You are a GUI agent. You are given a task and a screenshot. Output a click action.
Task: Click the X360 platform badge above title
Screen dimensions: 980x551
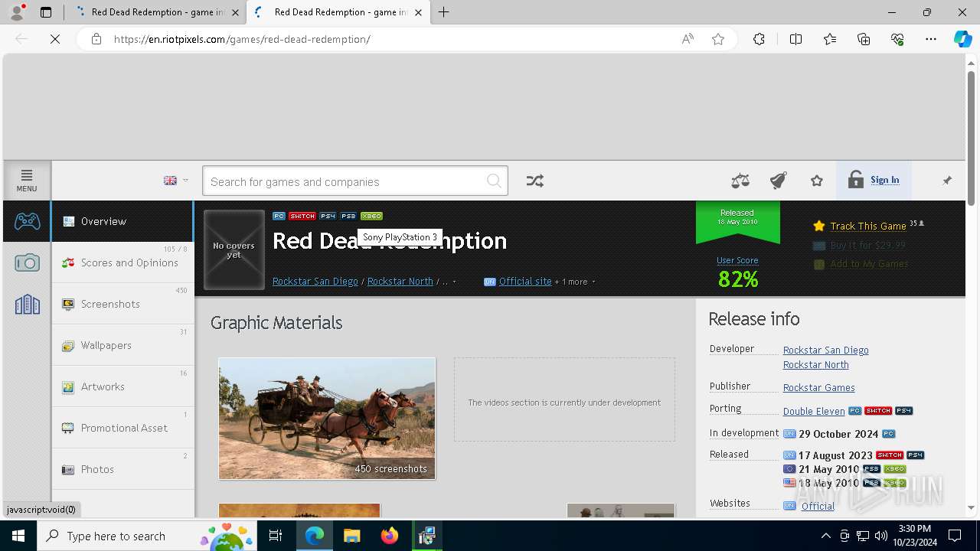[x=371, y=216]
